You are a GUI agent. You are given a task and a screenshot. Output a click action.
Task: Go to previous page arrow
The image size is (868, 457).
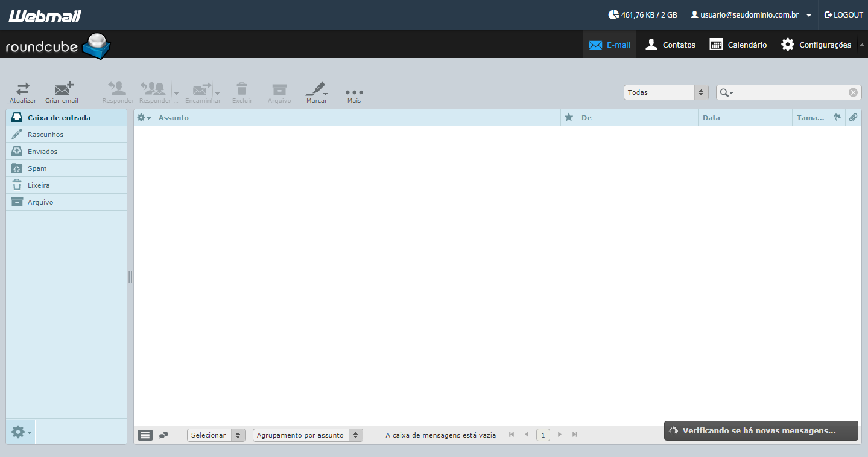[x=527, y=435]
